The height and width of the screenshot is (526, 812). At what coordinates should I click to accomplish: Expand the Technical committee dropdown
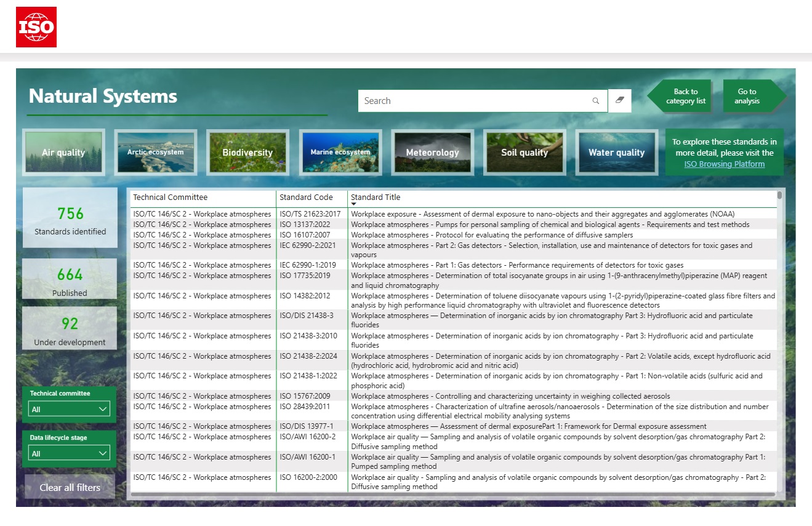click(x=69, y=409)
